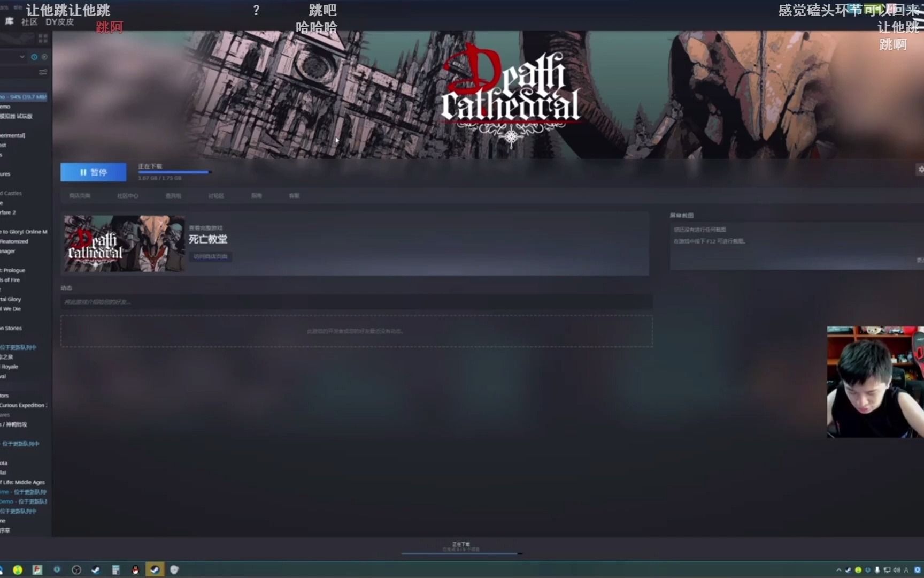Viewport: 924px width, 578px height.
Task: Open the DY皮皮 profile menu
Action: click(59, 22)
